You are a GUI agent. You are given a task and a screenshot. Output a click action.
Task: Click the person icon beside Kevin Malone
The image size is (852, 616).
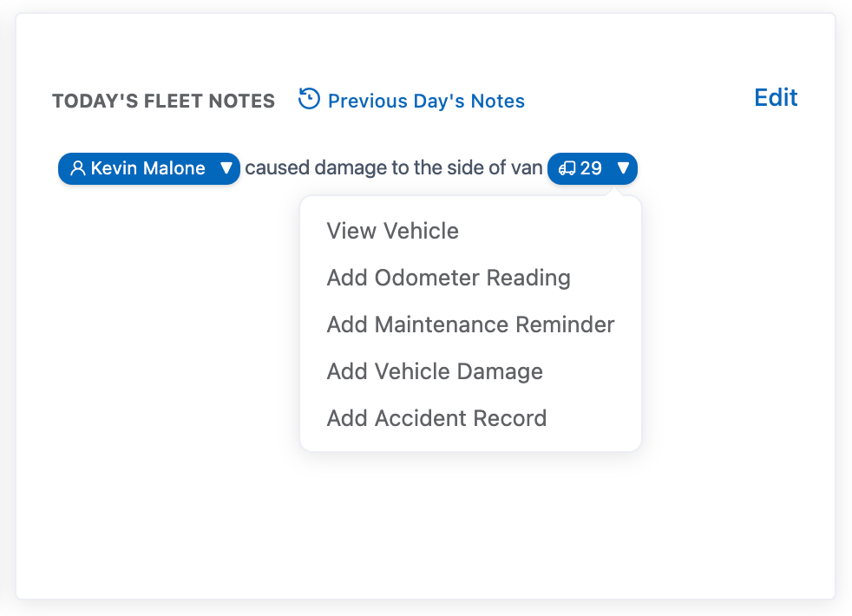click(78, 168)
